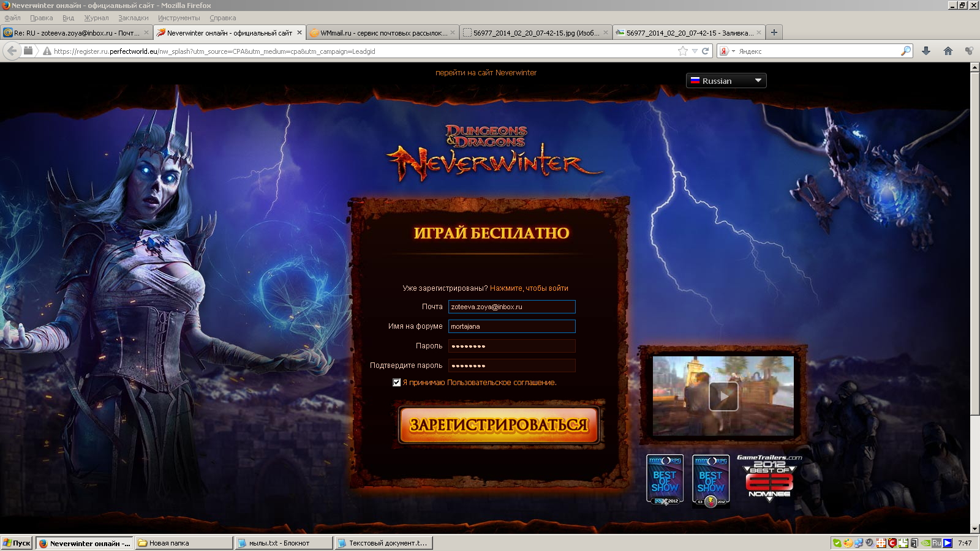Open the Новая папка taskbar window
The width and height of the screenshot is (980, 551).
tap(183, 543)
